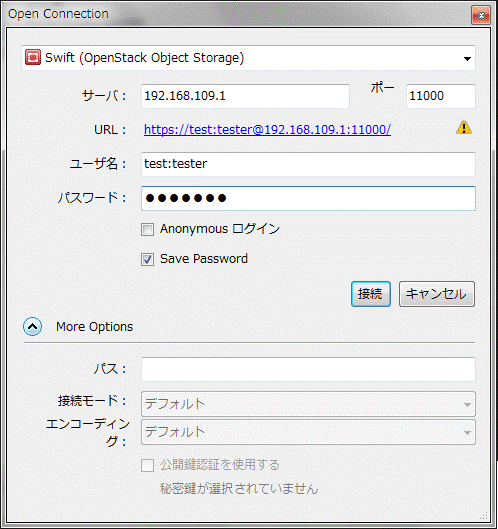Close the Open Connection dialog
This screenshot has width=498, height=529.
[x=481, y=16]
